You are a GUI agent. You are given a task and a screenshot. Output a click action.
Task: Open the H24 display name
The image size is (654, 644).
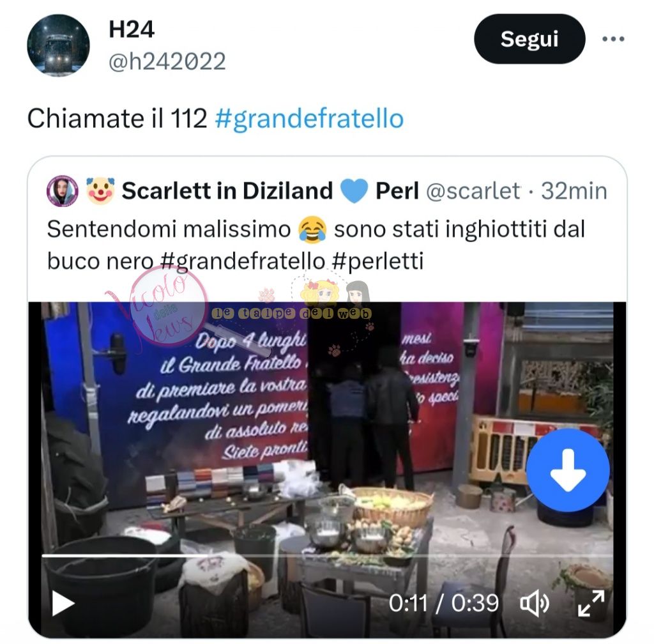[132, 29]
